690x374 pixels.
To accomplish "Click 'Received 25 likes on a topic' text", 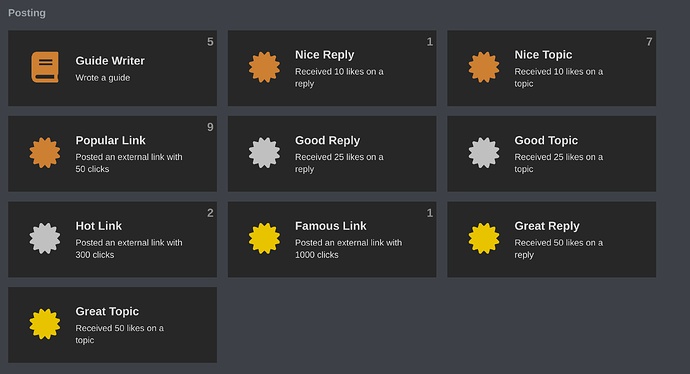I will [559, 163].
